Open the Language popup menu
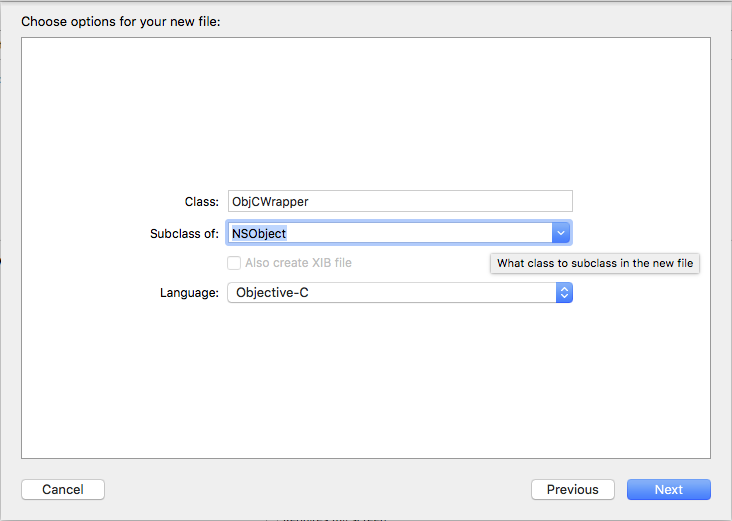732x521 pixels. click(x=390, y=293)
